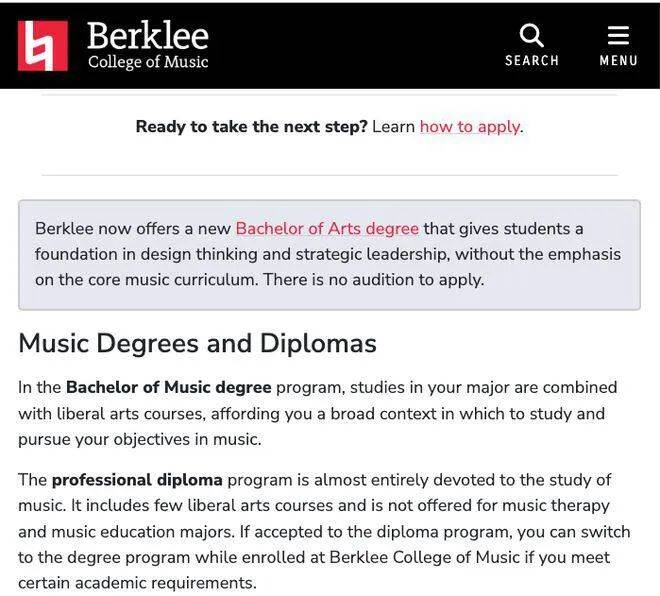Open search via the magnifying glass icon
The image size is (660, 596).
[532, 35]
